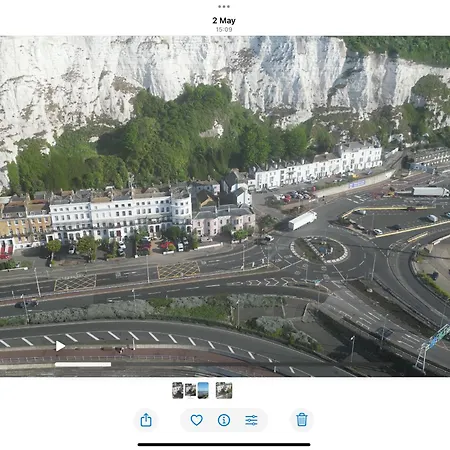Open the share sheet icon
The width and height of the screenshot is (450, 450).
(x=146, y=420)
